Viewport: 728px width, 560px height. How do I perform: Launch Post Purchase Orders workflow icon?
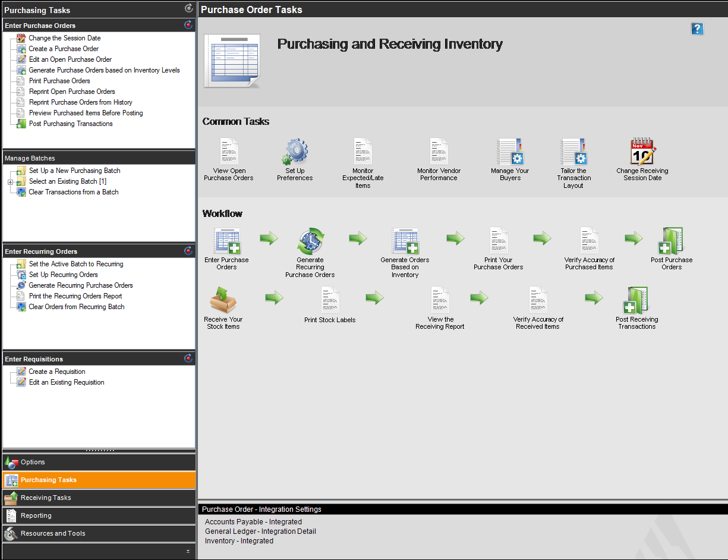point(672,241)
